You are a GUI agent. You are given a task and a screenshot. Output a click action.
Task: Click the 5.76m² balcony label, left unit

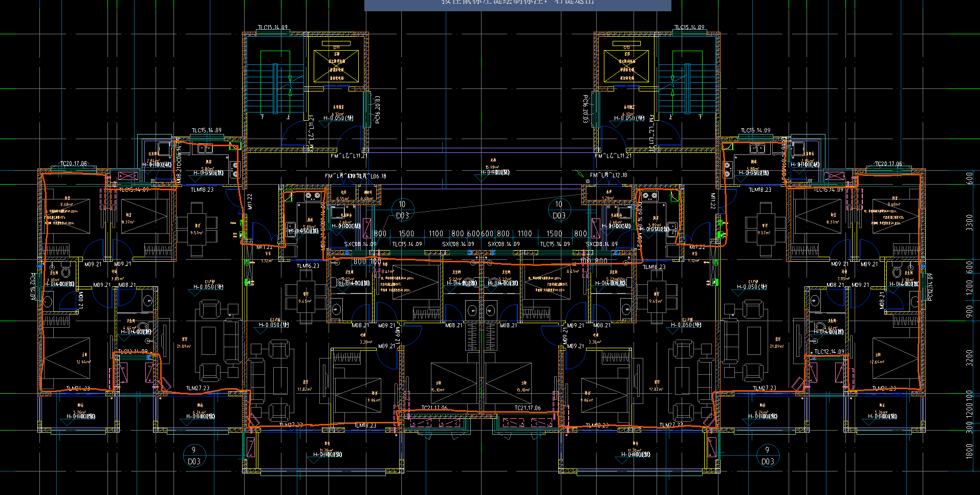(80, 412)
